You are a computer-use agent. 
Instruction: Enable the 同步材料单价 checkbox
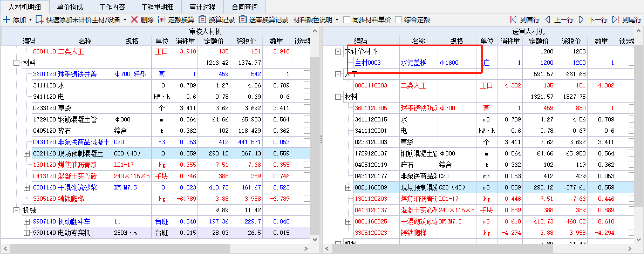click(x=347, y=20)
